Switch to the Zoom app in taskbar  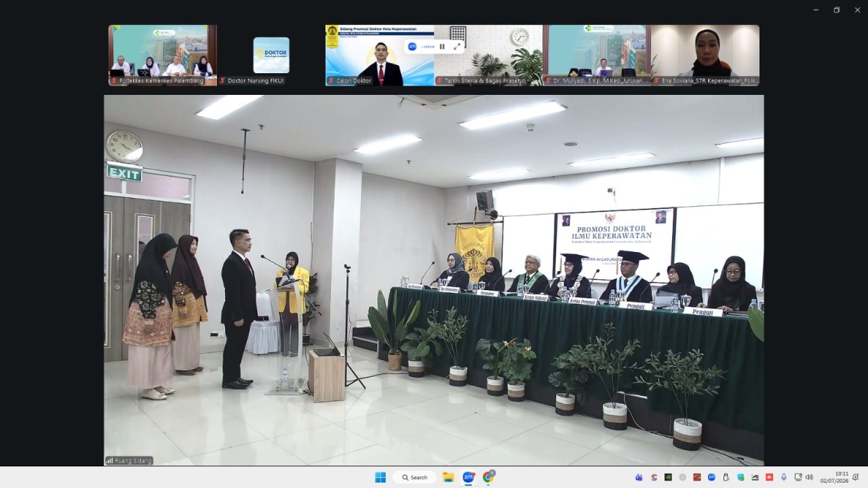tap(468, 477)
